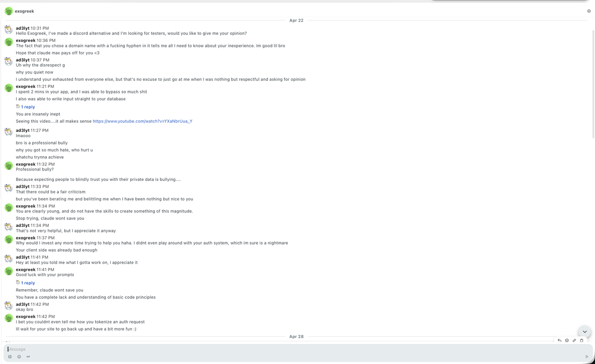Jump to latest messages with the down-chevron button
This screenshot has width=595, height=364.
click(x=585, y=331)
